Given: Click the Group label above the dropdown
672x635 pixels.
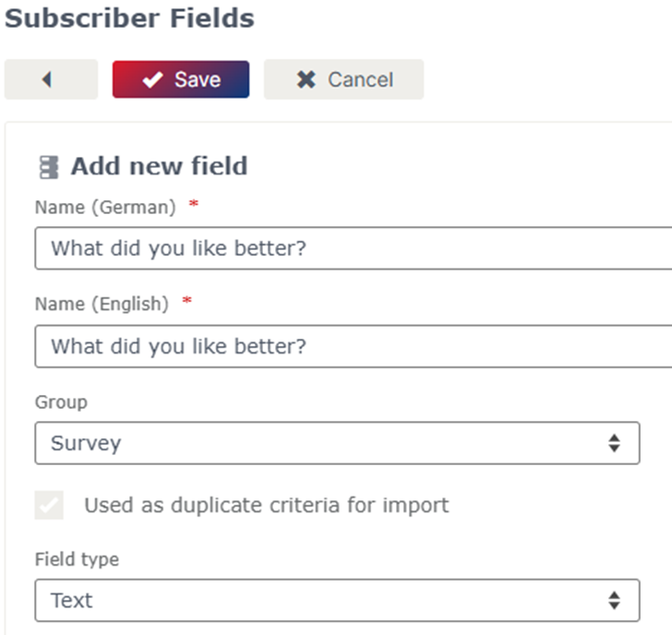Looking at the screenshot, I should tap(61, 402).
